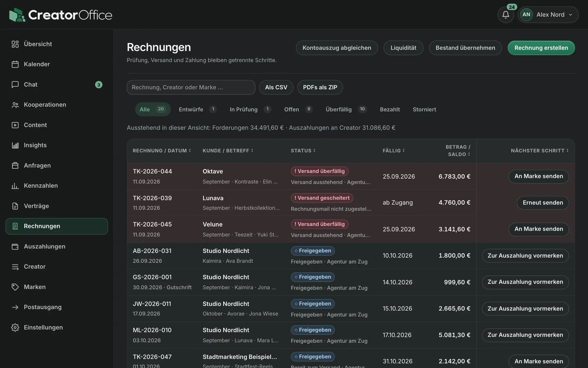
Task: Show the Überfällig invoices tab
Action: [x=346, y=109]
